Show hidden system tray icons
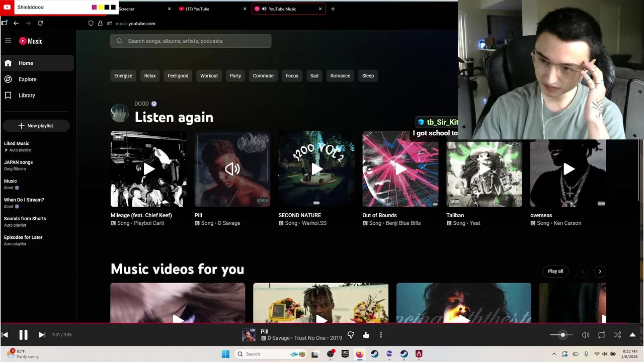Image resolution: width=644 pixels, height=362 pixels. click(x=554, y=354)
